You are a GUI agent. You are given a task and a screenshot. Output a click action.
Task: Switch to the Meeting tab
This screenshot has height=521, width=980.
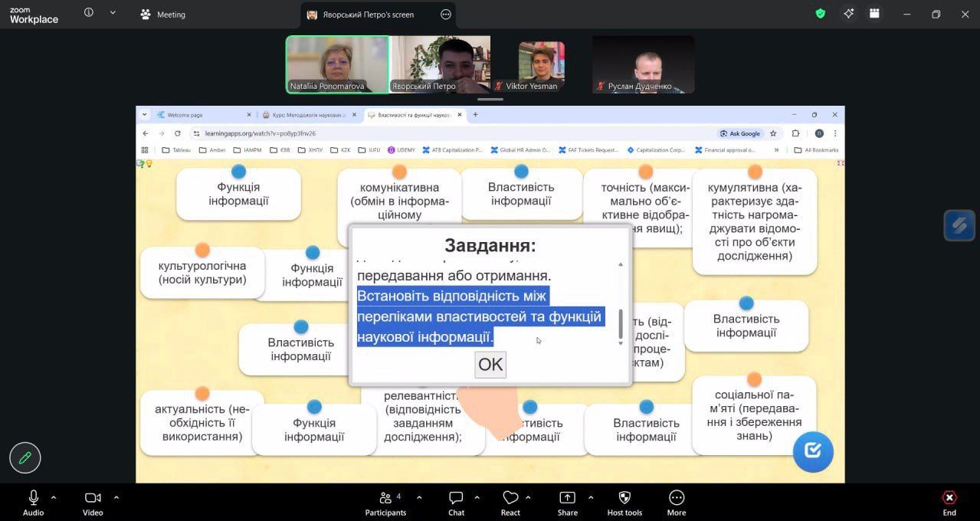163,15
